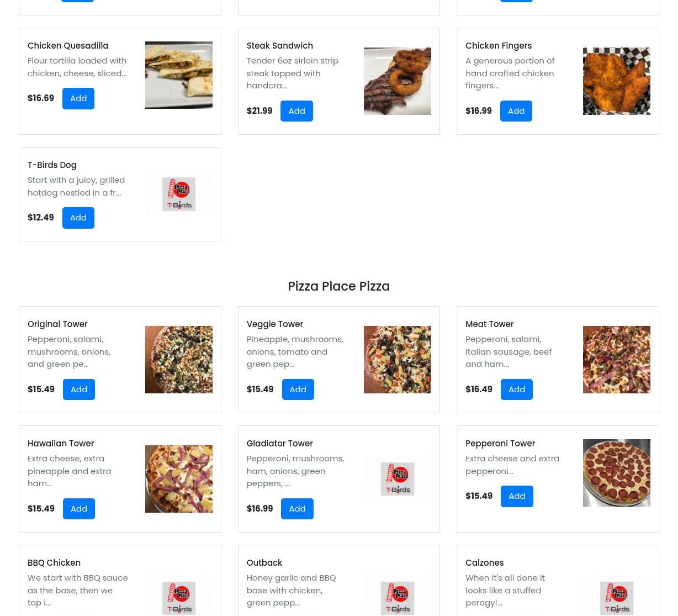Click the T-Birds Dog placeholder logo

[179, 194]
